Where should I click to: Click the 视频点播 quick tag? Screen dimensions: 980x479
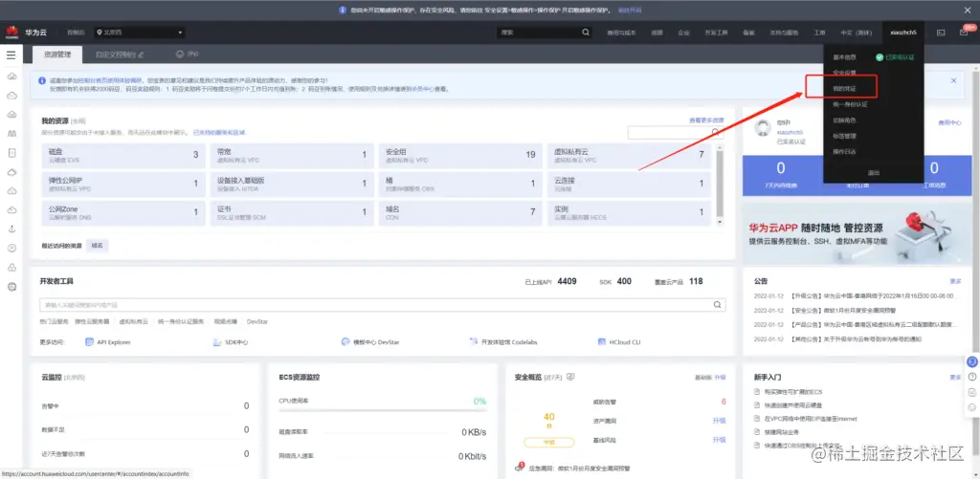(x=226, y=321)
